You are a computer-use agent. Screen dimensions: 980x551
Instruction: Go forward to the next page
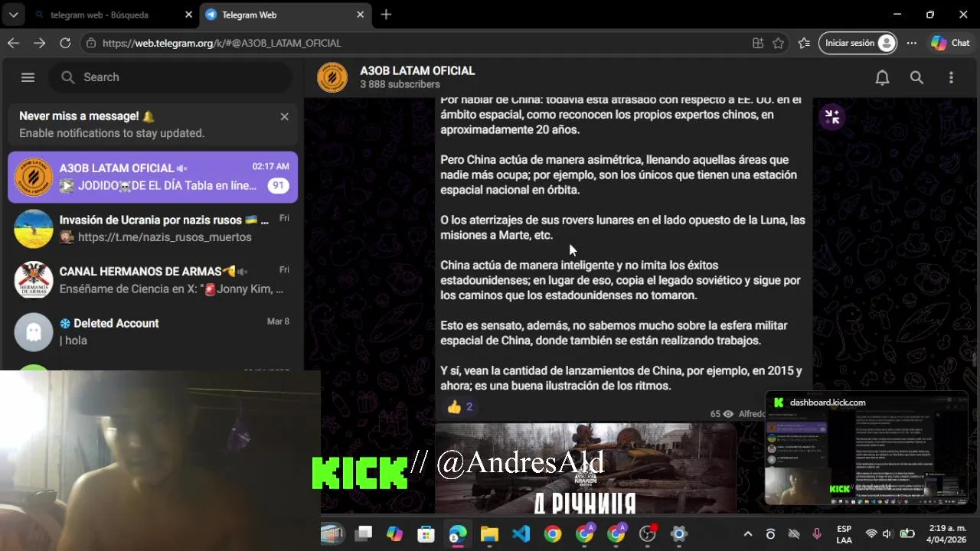(39, 43)
